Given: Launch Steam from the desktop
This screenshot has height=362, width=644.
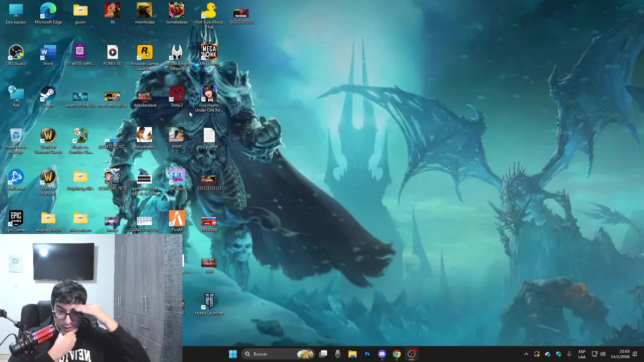Looking at the screenshot, I should 48,97.
